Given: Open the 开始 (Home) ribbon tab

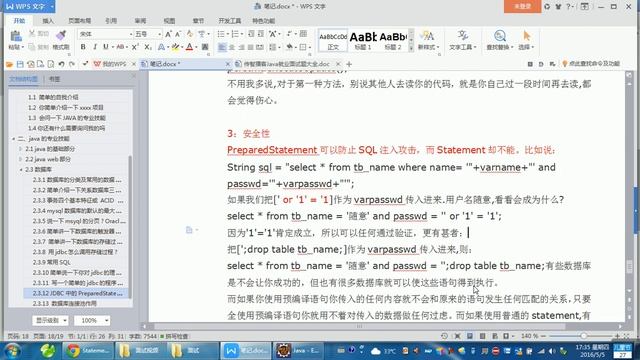Looking at the screenshot, I should 19,21.
